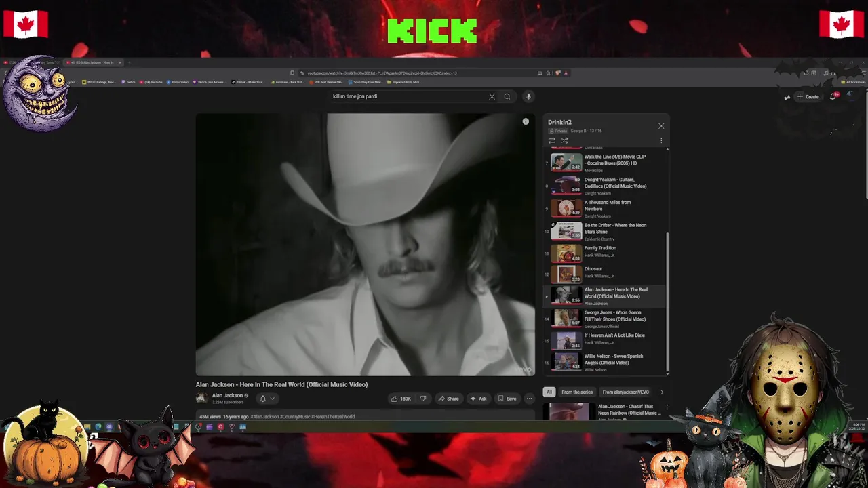The width and height of the screenshot is (868, 488).
Task: Dislike the Alan Jackson video
Action: pyautogui.click(x=423, y=399)
